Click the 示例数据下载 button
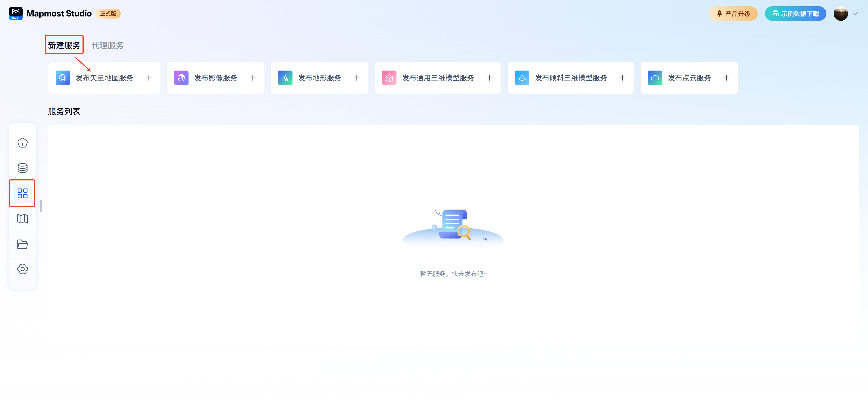This screenshot has width=868, height=412. click(x=795, y=14)
